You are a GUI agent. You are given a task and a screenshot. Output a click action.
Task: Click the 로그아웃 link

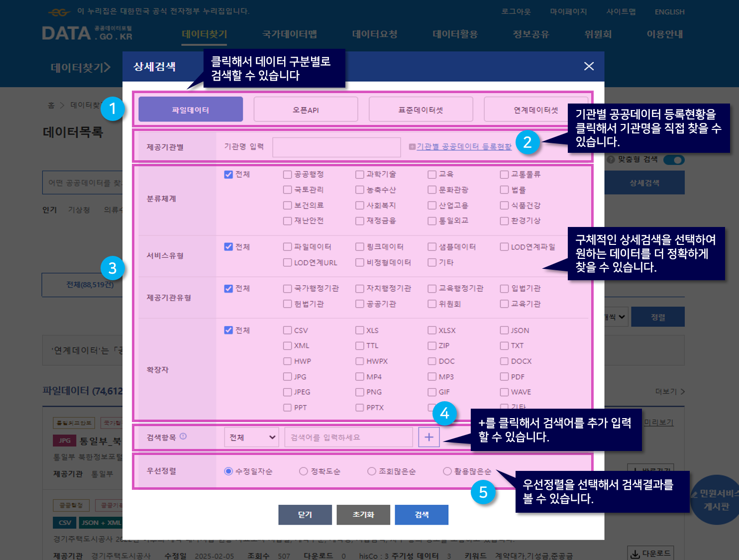[516, 11]
